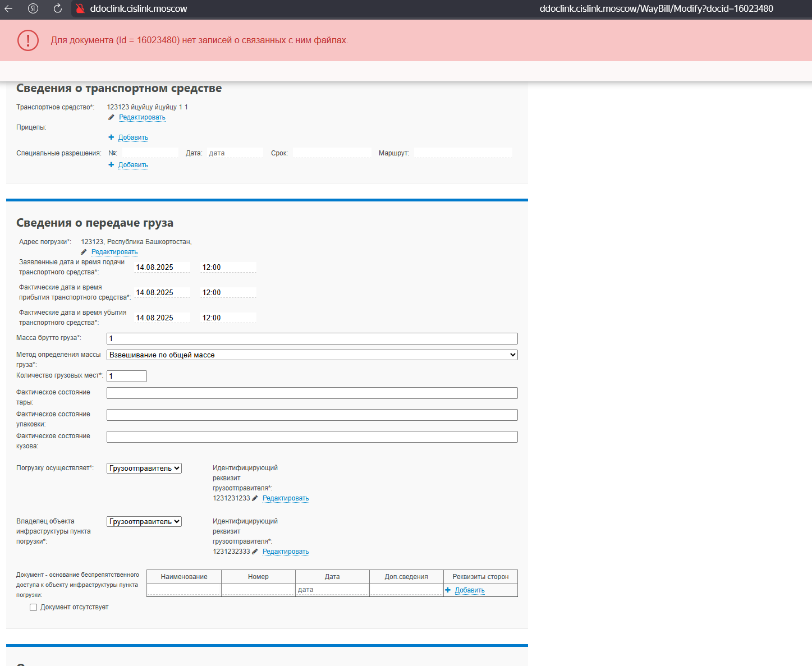The image size is (812, 666).
Task: Click plus icon in Реквизиты сторон column
Action: 448,590
